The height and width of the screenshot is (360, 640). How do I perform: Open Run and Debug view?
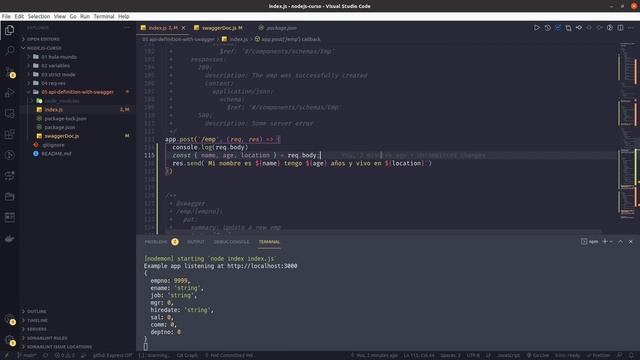pos(9,93)
